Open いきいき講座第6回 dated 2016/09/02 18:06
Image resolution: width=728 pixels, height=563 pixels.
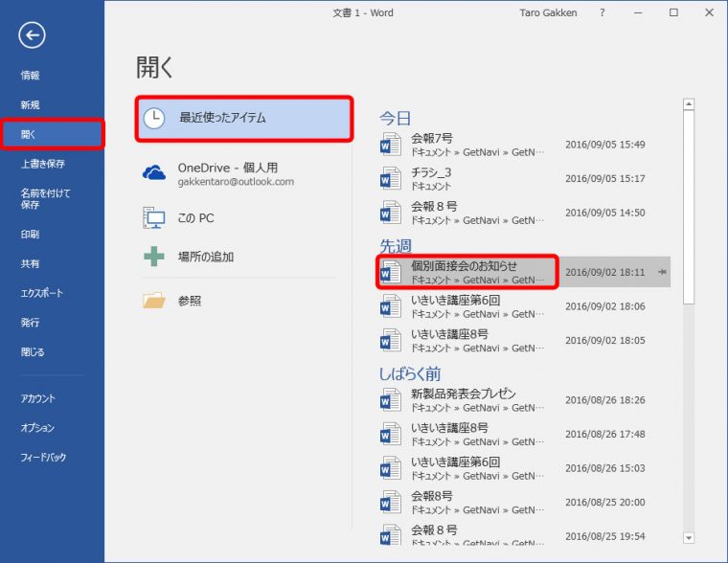tap(524, 306)
